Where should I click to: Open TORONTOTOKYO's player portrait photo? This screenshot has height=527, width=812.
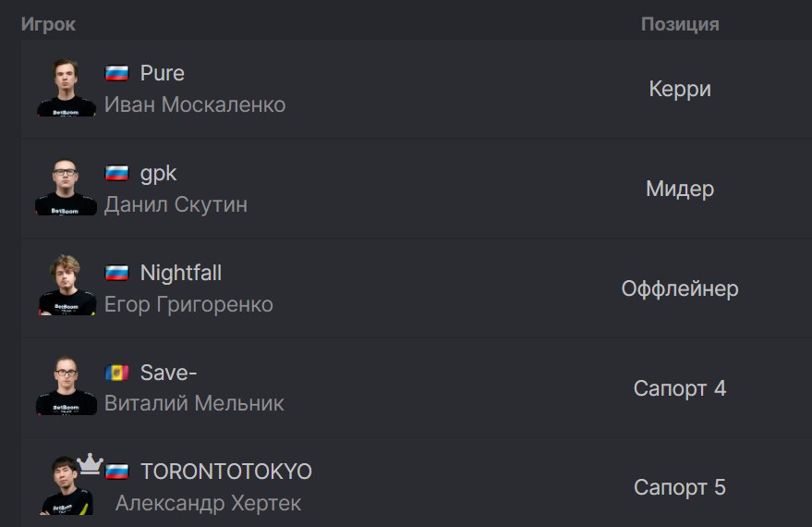click(x=67, y=486)
